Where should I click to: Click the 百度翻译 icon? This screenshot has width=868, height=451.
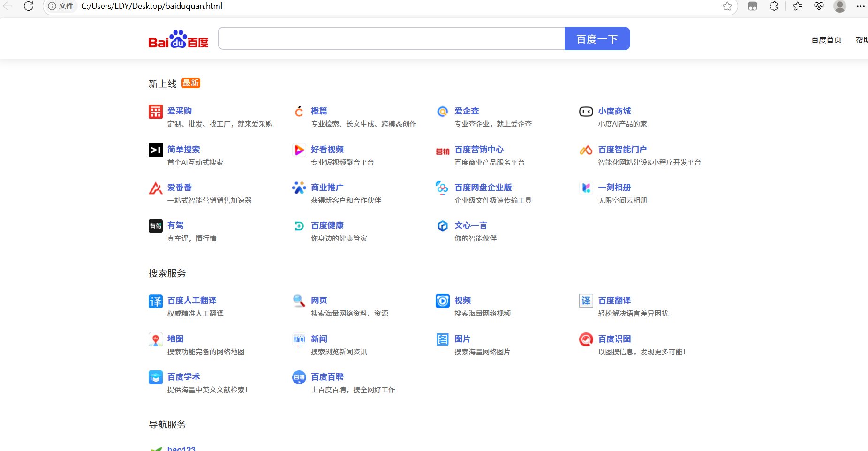click(586, 301)
